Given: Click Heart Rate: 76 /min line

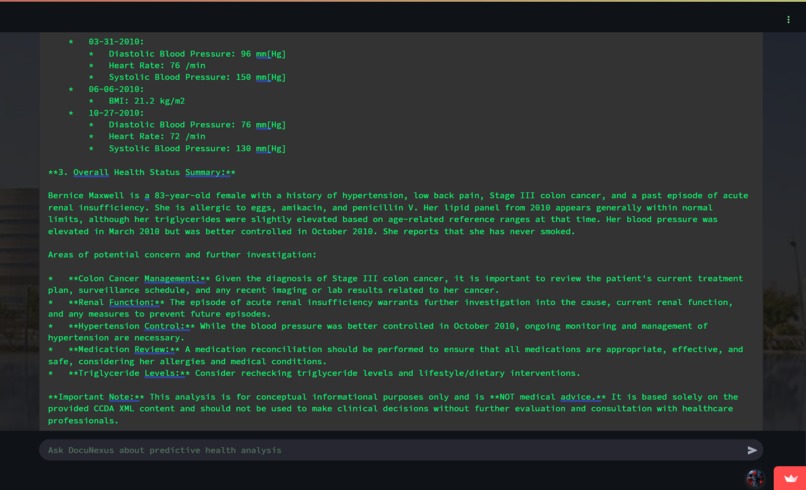Looking at the screenshot, I should tap(157, 65).
